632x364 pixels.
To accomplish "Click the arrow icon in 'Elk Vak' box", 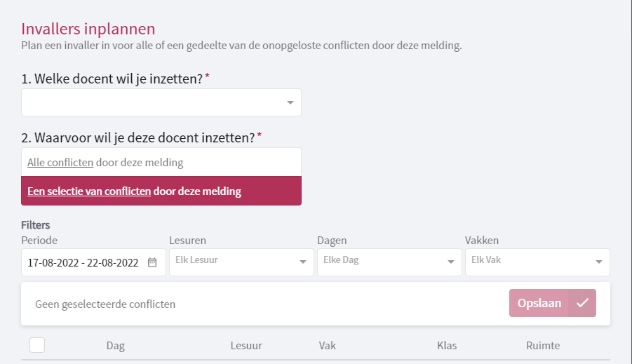I will (599, 262).
